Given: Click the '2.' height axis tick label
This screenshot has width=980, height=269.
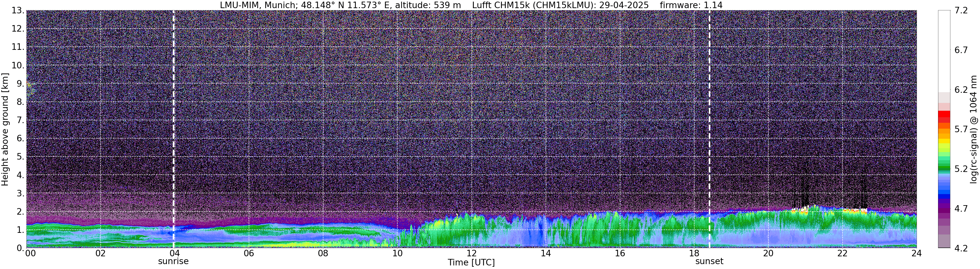Looking at the screenshot, I should click(20, 212).
